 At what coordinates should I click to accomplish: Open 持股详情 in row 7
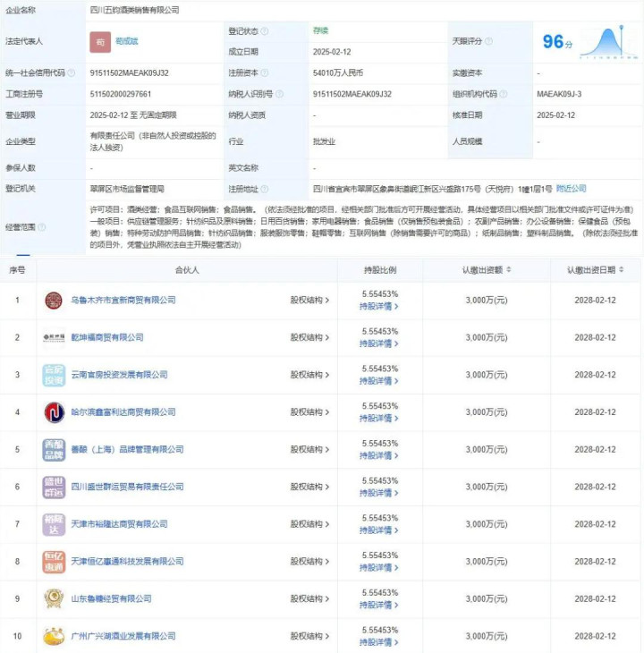379,530
